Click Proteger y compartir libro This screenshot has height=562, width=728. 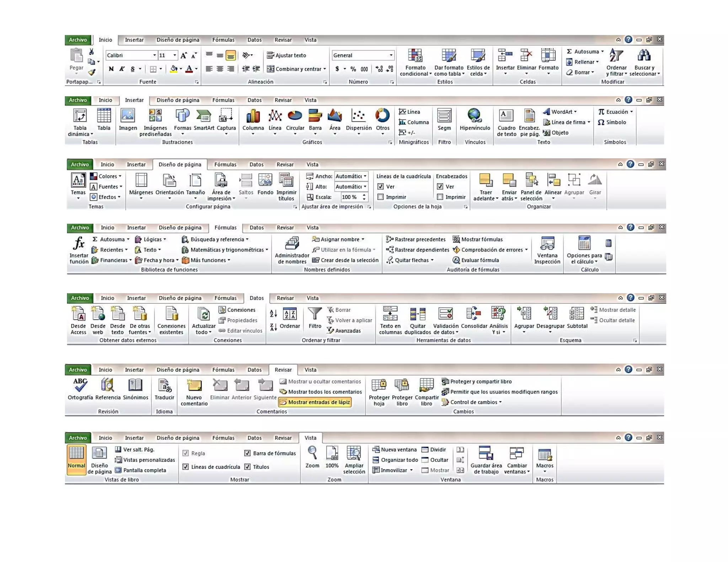476,382
